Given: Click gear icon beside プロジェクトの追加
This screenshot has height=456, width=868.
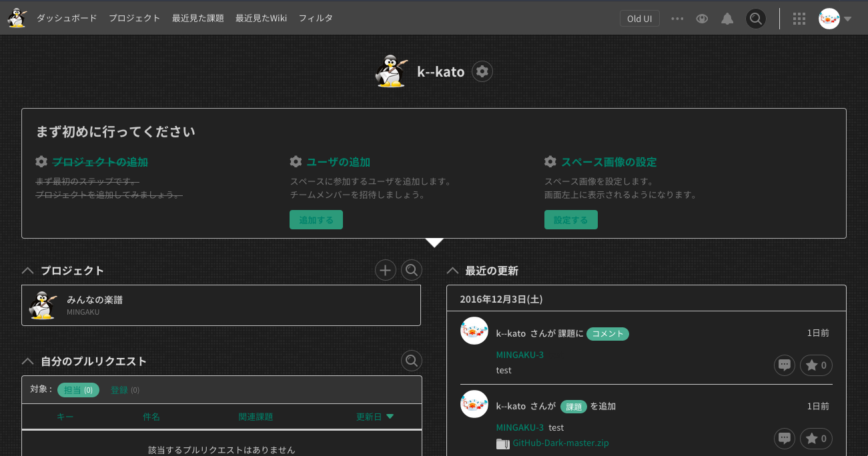Looking at the screenshot, I should (41, 162).
